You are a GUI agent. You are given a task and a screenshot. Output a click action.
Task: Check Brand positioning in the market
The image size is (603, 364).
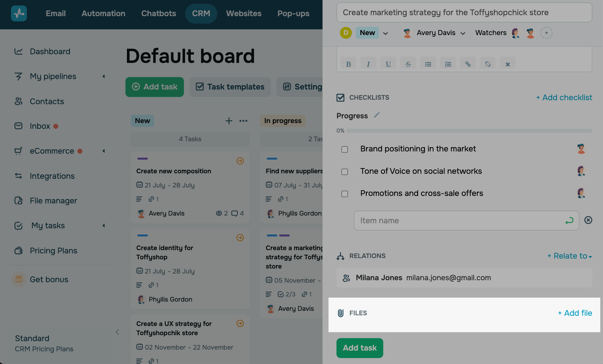pos(345,149)
